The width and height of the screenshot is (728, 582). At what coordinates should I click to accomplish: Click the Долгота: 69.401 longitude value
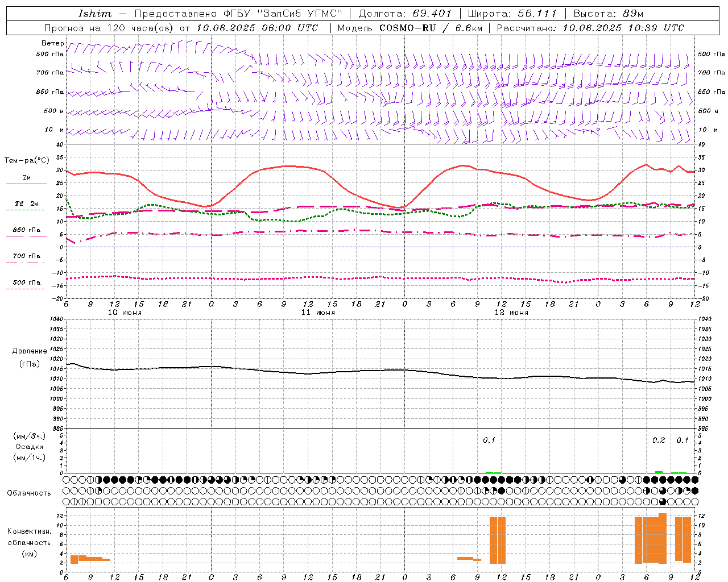(x=404, y=14)
